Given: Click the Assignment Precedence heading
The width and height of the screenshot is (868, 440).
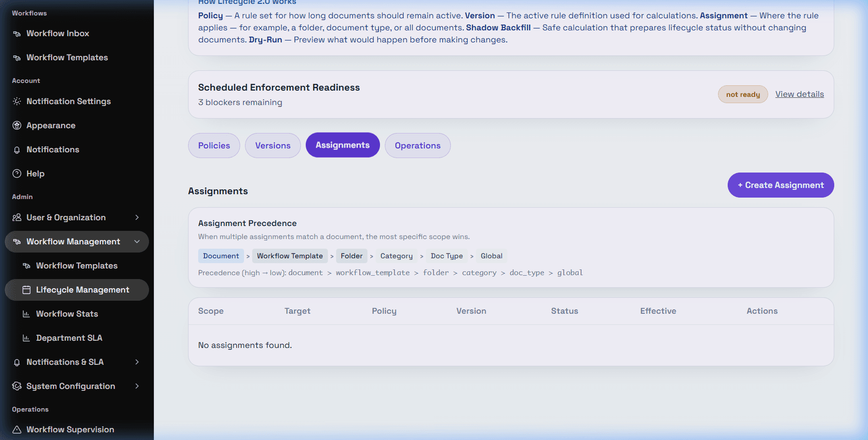Looking at the screenshot, I should (x=247, y=223).
